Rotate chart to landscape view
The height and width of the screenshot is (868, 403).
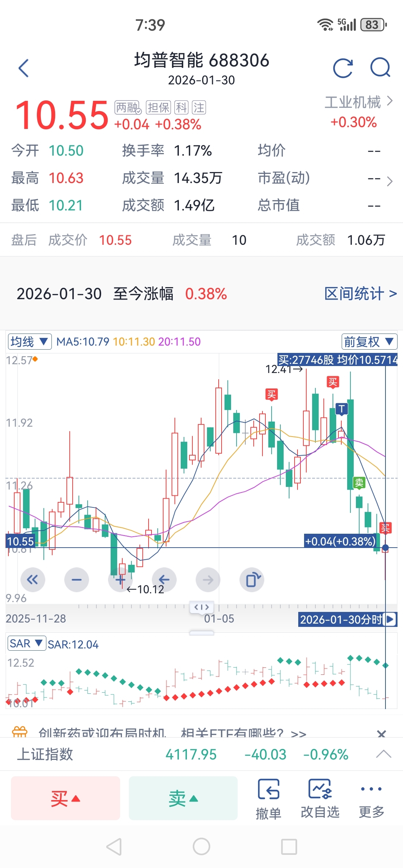[x=252, y=579]
